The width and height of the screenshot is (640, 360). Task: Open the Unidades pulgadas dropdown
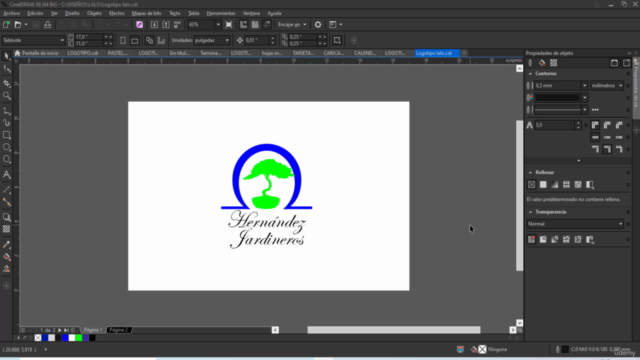227,40
